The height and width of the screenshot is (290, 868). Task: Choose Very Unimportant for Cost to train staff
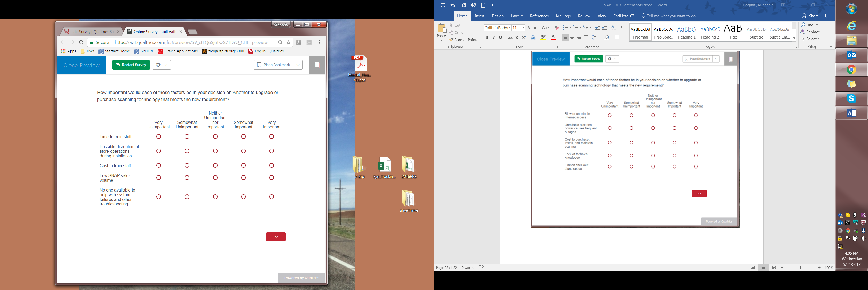[x=159, y=166]
